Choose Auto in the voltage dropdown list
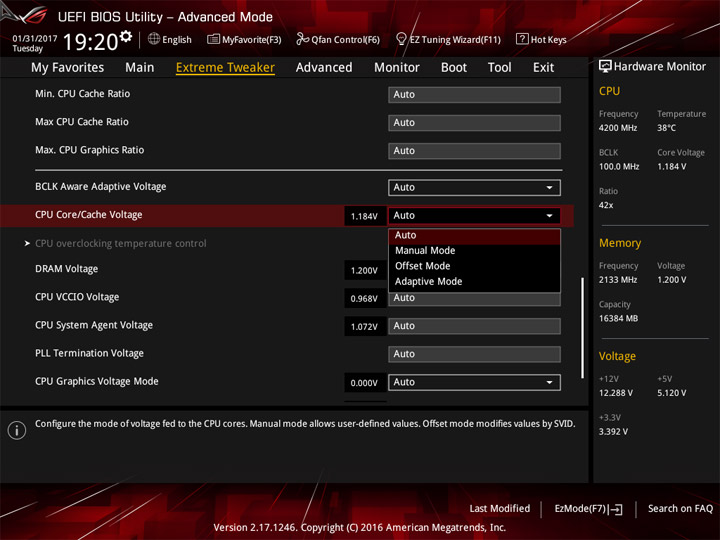 coord(474,236)
